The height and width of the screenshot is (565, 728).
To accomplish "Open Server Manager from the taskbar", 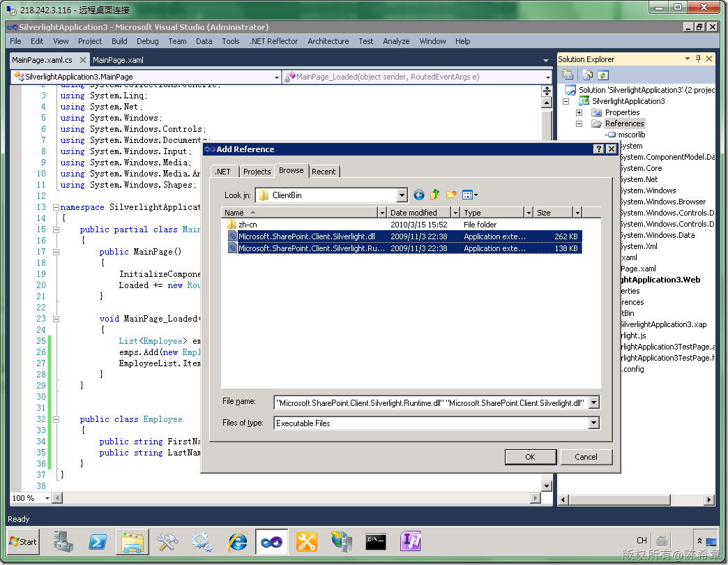I will (63, 541).
